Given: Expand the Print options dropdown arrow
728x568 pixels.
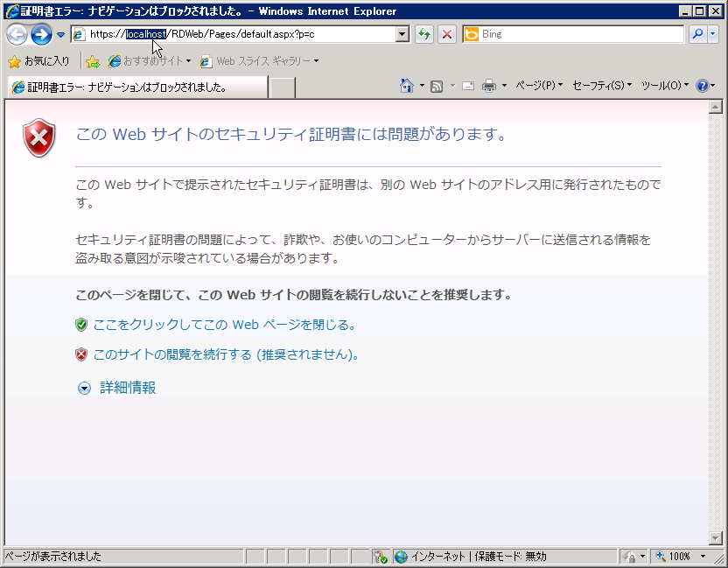Looking at the screenshot, I should (504, 86).
